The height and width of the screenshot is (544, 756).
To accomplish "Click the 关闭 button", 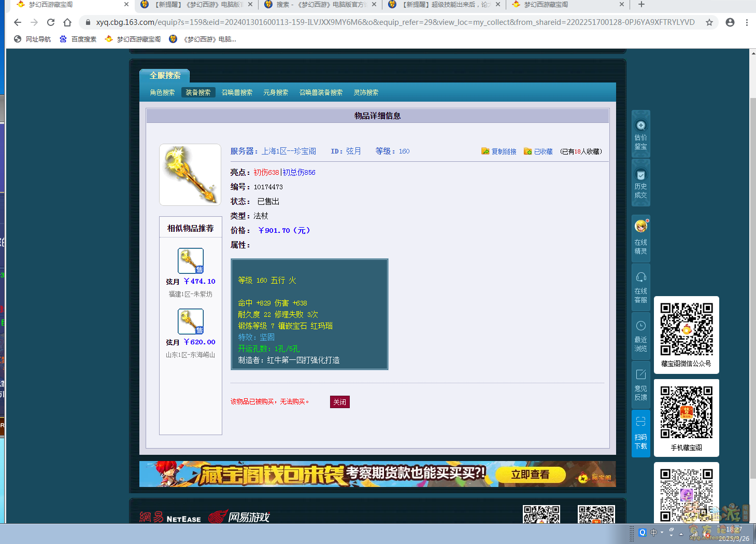I will pyautogui.click(x=340, y=402).
